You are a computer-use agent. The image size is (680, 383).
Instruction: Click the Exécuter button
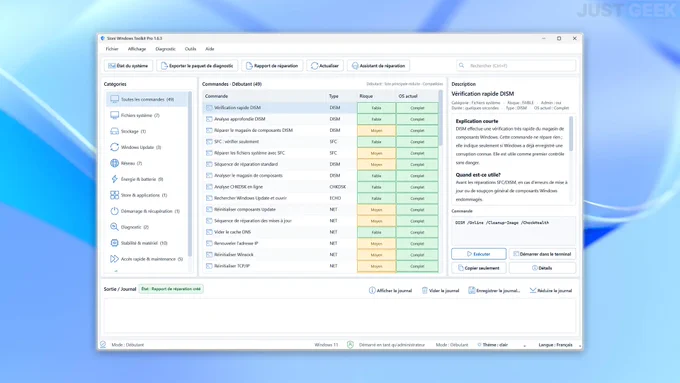click(479, 254)
